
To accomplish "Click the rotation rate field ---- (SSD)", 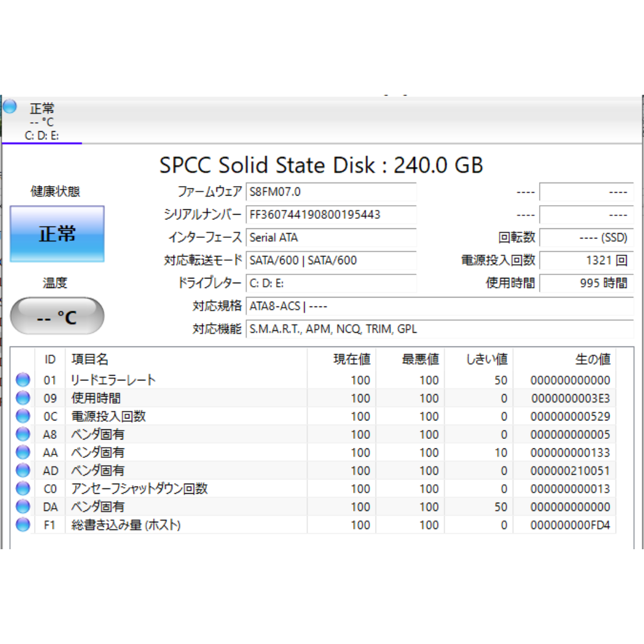I will (587, 237).
